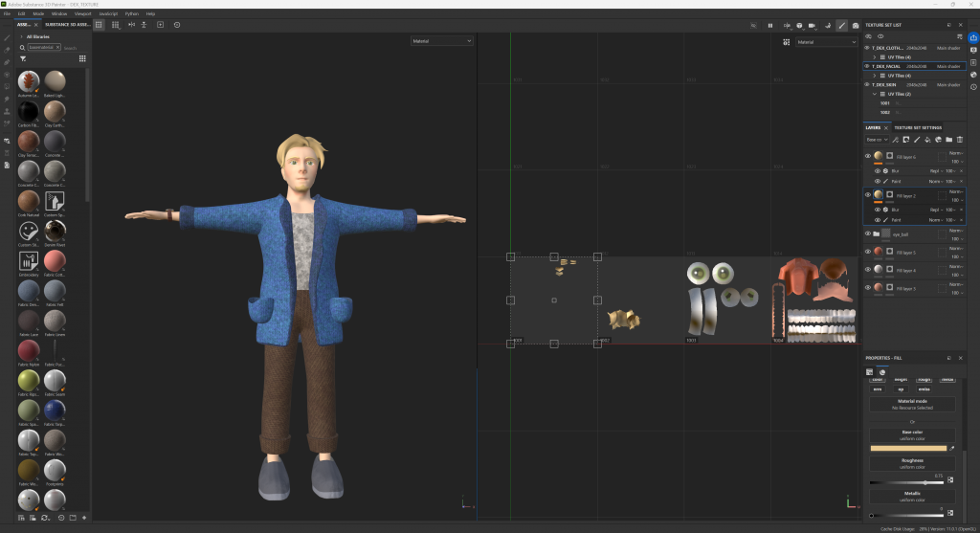Open the Material dropdown in 3D viewport
Screen dimensions: 980x533
point(442,41)
